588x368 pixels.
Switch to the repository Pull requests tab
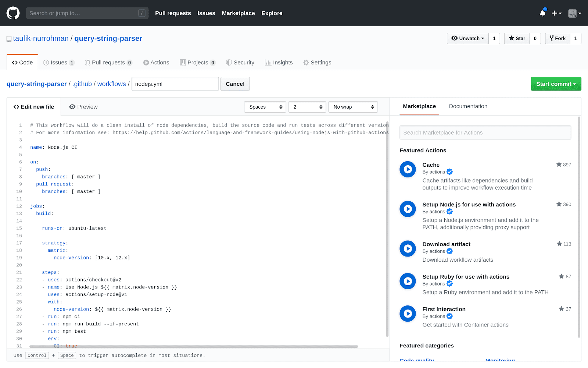108,63
